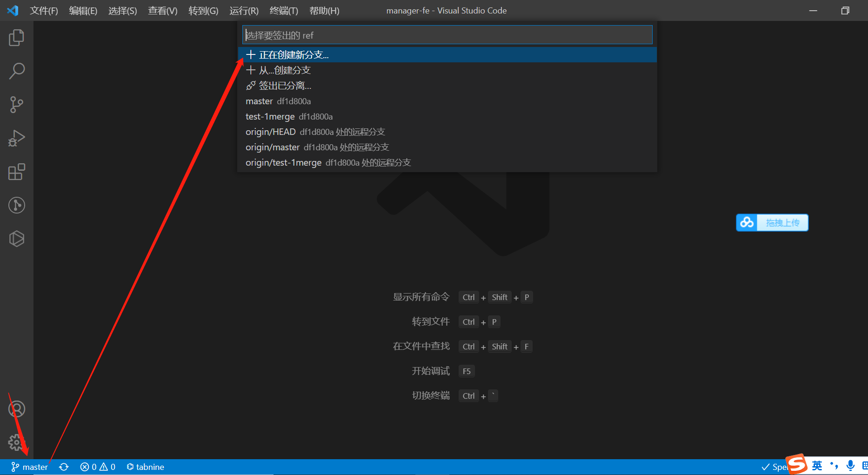This screenshot has height=475, width=868.
Task: Click the tabnine status bar item
Action: pos(146,467)
